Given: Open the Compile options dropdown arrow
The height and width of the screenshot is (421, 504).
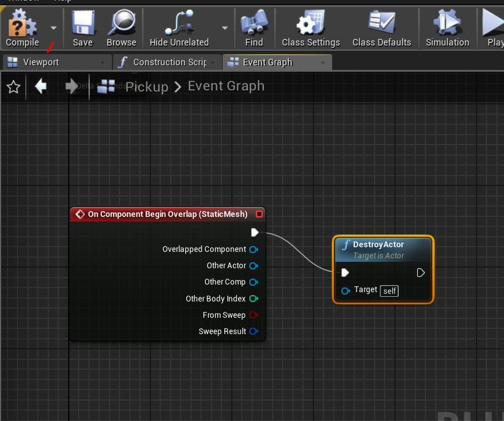Looking at the screenshot, I should 54,28.
